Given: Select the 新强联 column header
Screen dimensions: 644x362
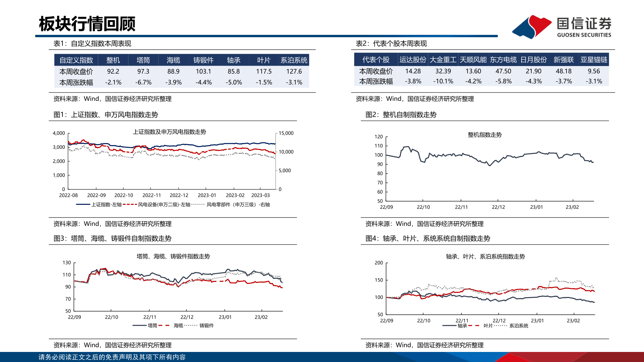Looking at the screenshot, I should pyautogui.click(x=564, y=60).
